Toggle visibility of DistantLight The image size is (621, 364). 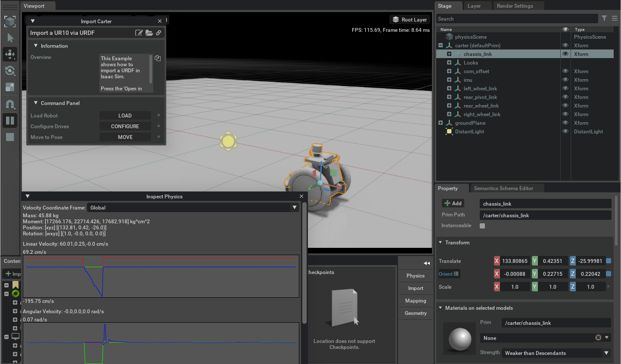click(x=565, y=131)
